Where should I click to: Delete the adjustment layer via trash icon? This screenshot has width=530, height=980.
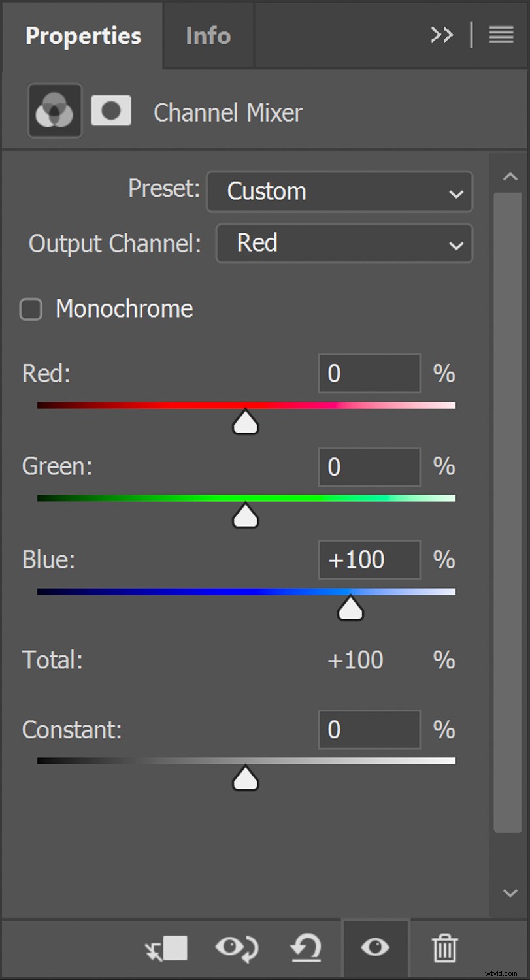445,949
